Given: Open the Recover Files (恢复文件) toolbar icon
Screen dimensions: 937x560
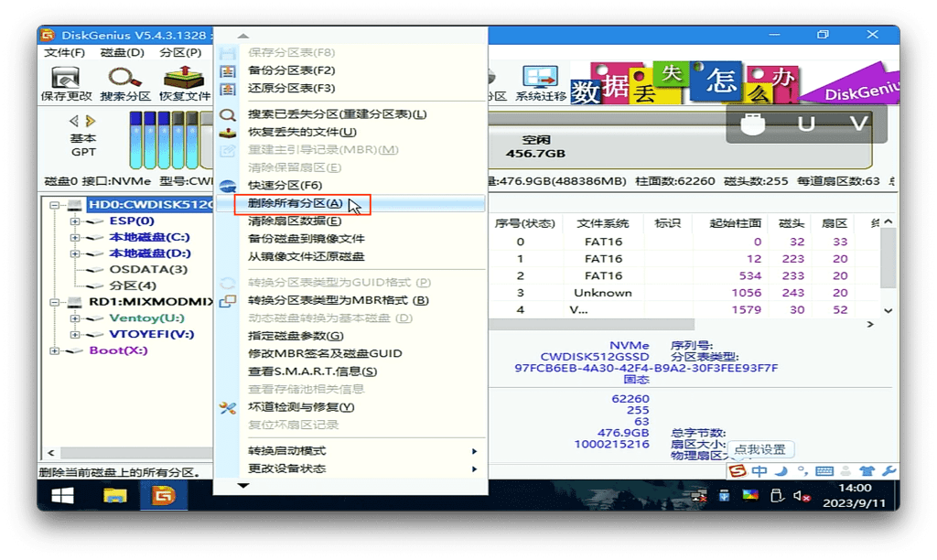Looking at the screenshot, I should (185, 83).
